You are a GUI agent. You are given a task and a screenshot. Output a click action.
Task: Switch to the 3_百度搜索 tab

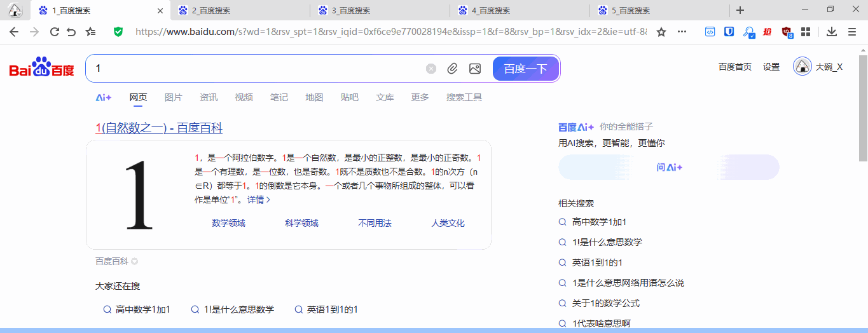pyautogui.click(x=380, y=10)
